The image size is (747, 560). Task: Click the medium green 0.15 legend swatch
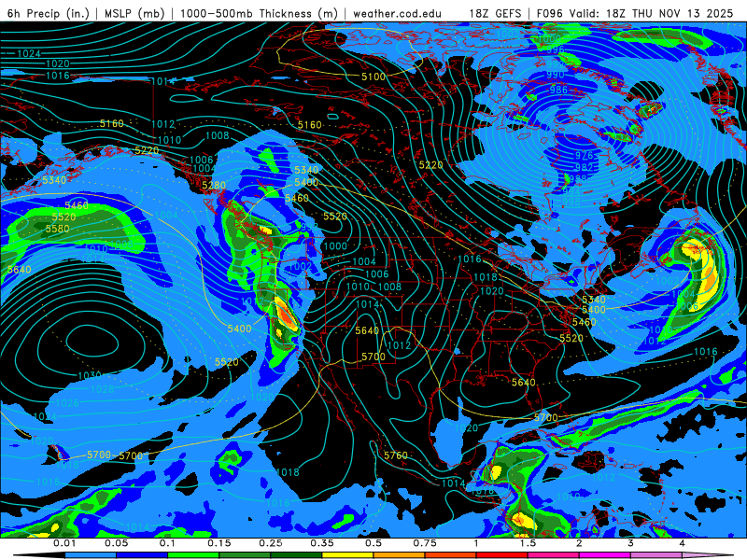pos(245,555)
